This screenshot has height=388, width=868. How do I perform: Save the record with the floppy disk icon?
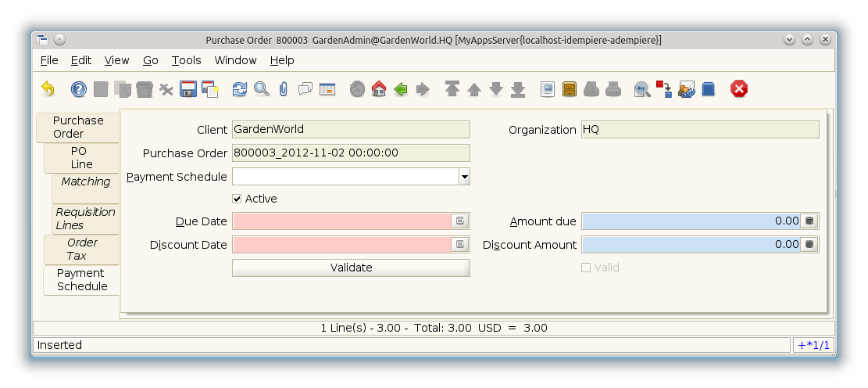188,89
